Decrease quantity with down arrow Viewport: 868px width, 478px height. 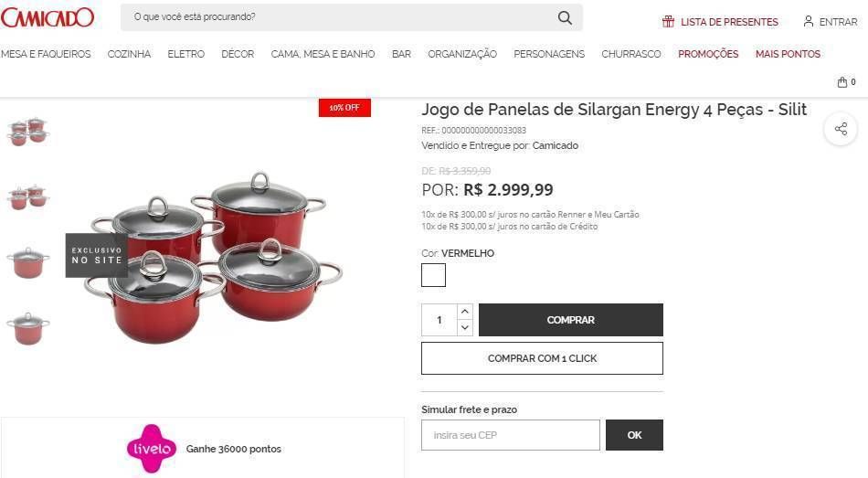click(465, 327)
